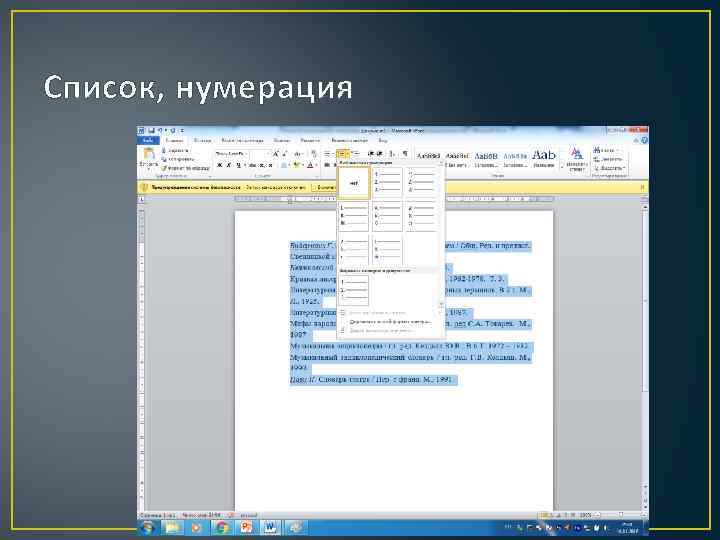720x540 pixels.
Task: Toggle the ruler button above the vertical scrollbar
Action: (644, 199)
